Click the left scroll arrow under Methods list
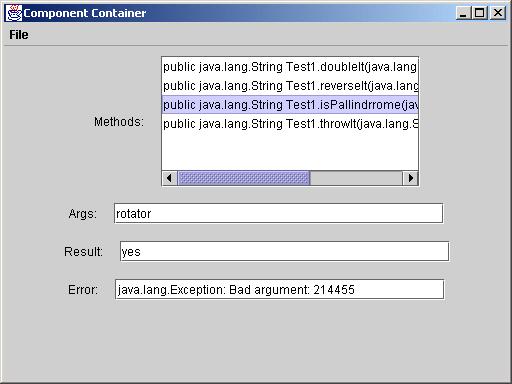 point(169,178)
